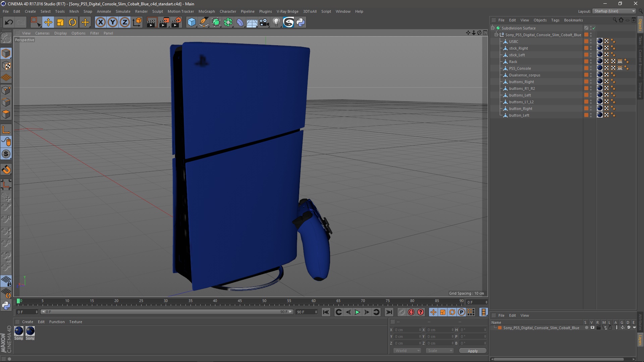Open the Structure side tab
Screen dimensions: 644x362
(x=640, y=90)
